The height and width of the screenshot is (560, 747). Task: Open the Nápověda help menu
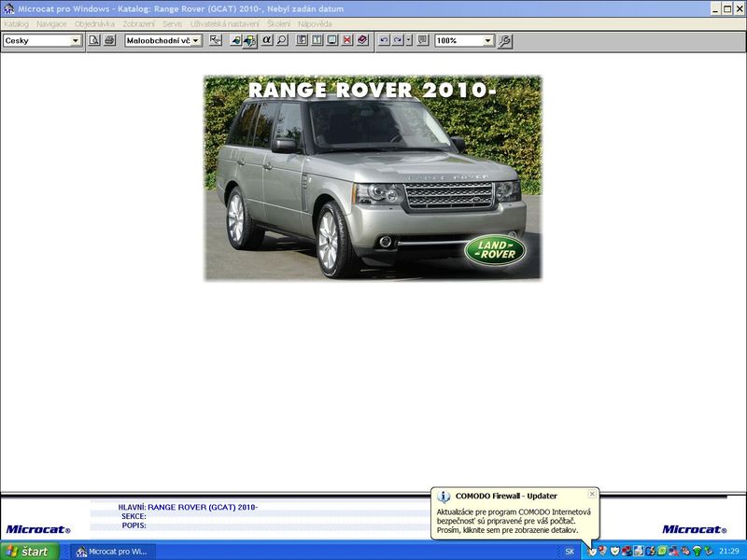(314, 23)
